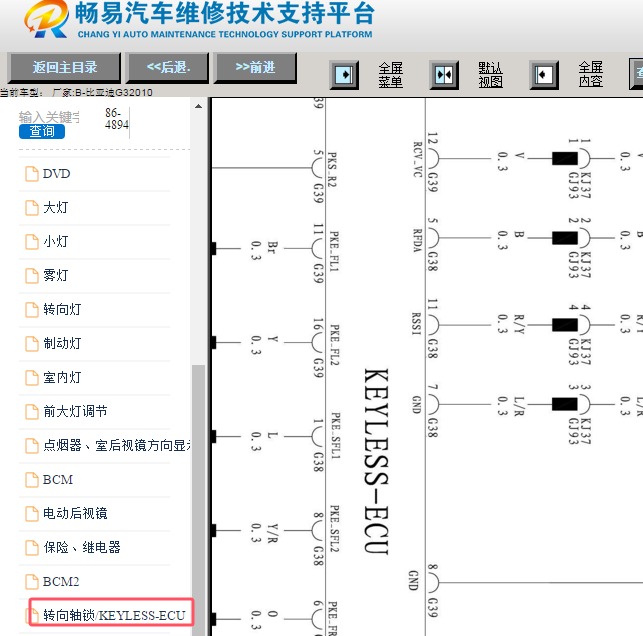Click the file icon beside 制动灯
The height and width of the screenshot is (636, 643).
(x=32, y=344)
